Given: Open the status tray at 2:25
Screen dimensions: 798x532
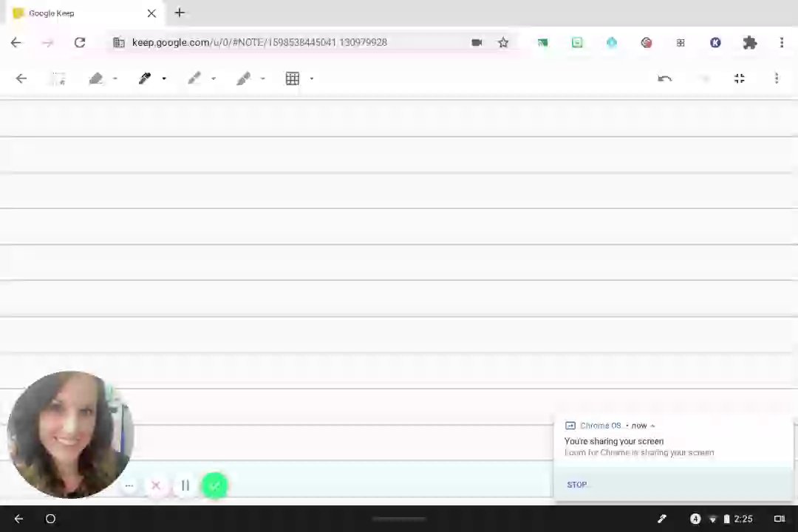Looking at the screenshot, I should pos(731,519).
